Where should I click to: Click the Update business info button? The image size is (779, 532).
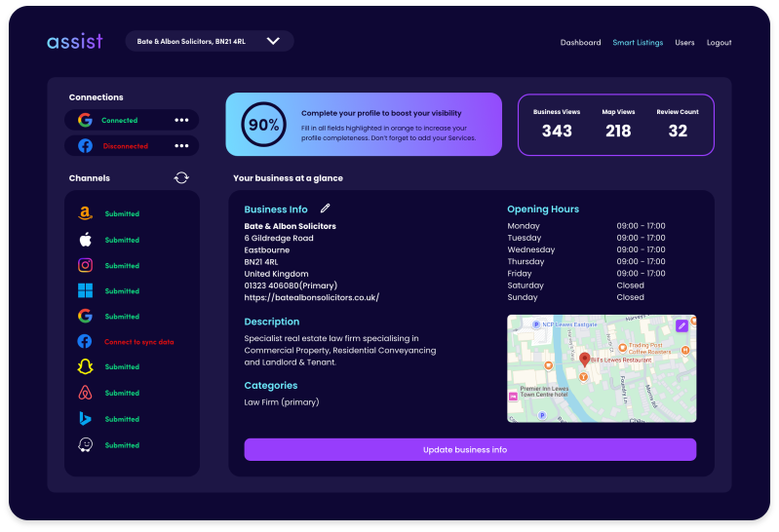coord(470,449)
